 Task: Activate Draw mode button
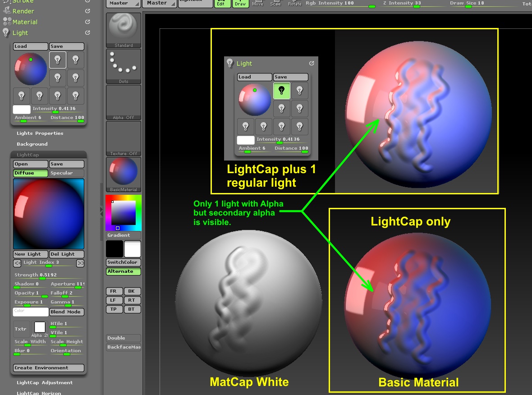point(241,4)
